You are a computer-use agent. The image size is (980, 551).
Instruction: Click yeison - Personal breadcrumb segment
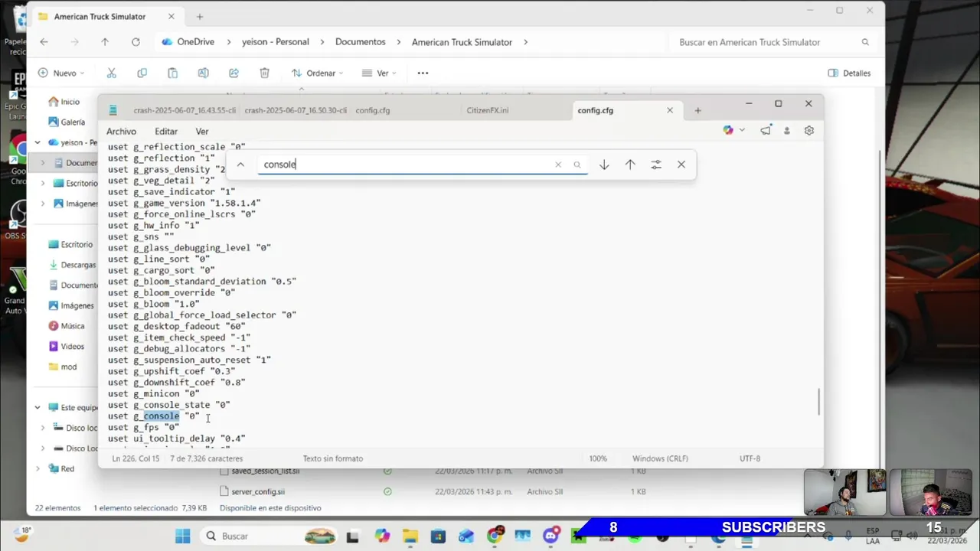tap(276, 42)
